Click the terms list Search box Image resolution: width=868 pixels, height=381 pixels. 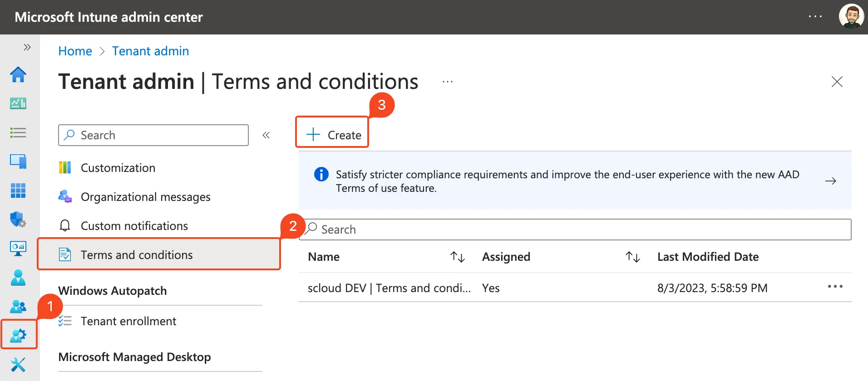pos(575,230)
